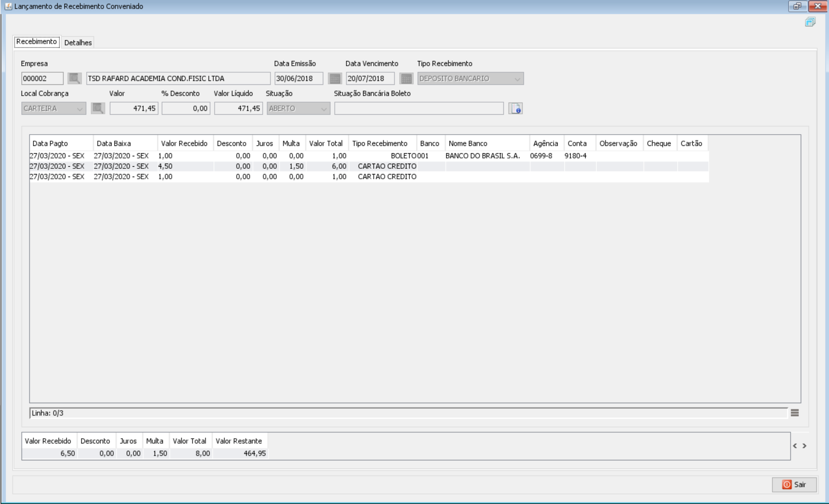Open the Local Cobrança CARTEIRA dropdown
The image size is (829, 504).
click(x=54, y=108)
